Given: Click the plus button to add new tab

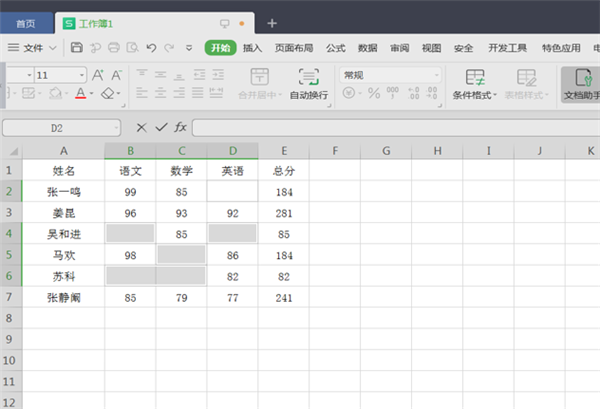Looking at the screenshot, I should (x=272, y=22).
